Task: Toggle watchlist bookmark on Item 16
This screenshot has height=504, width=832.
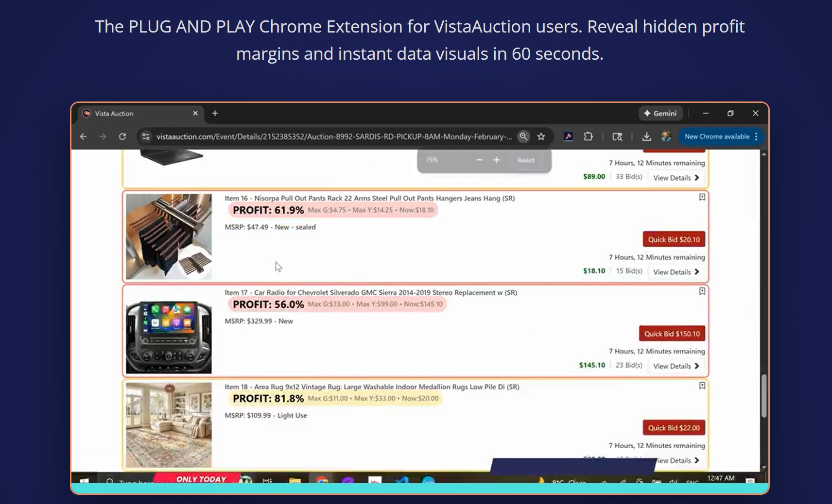Action: (702, 197)
